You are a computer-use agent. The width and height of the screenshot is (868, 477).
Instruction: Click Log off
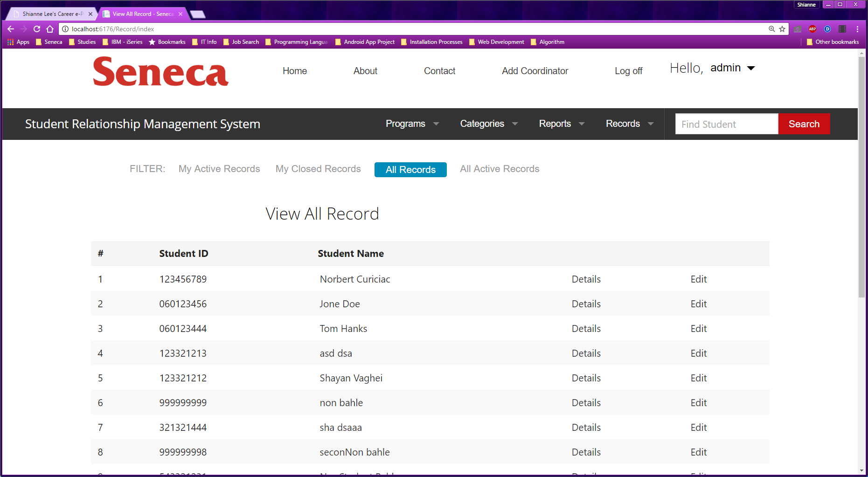pos(628,71)
